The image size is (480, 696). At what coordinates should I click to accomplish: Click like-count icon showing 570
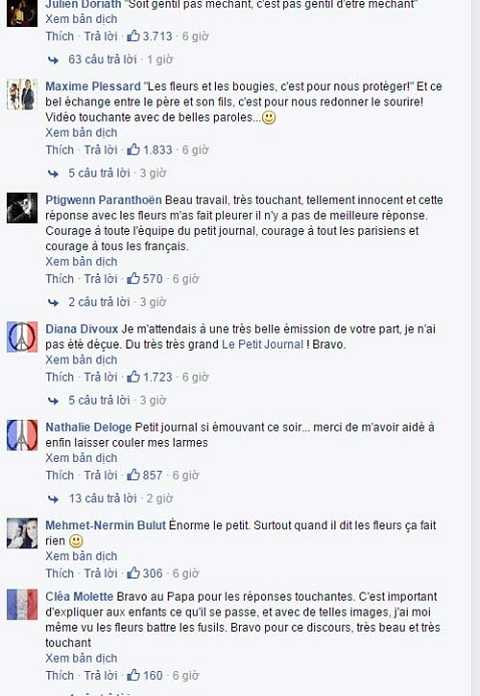(x=133, y=278)
